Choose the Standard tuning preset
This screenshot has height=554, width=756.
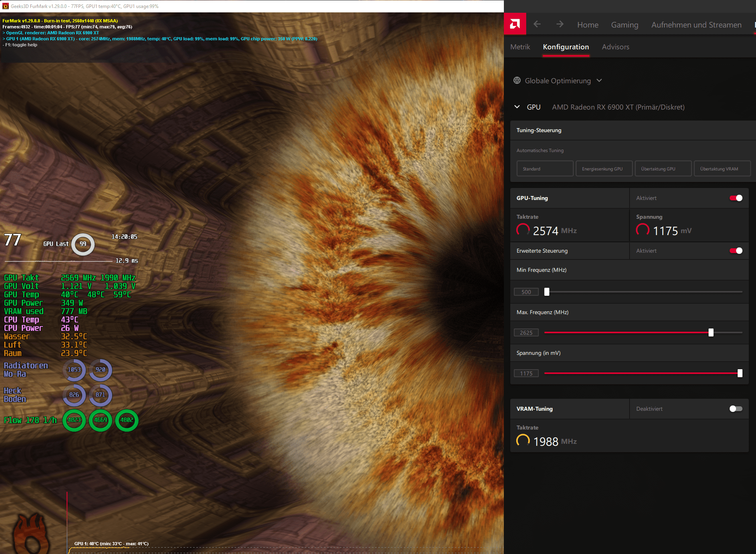[545, 169]
